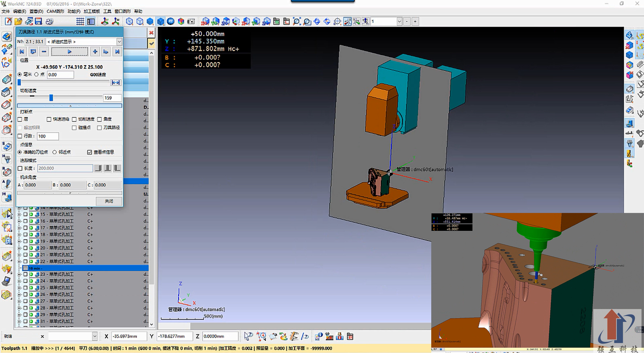Jump to toolpath start in simulation dialog
The width and height of the screenshot is (644, 353).
click(22, 51)
